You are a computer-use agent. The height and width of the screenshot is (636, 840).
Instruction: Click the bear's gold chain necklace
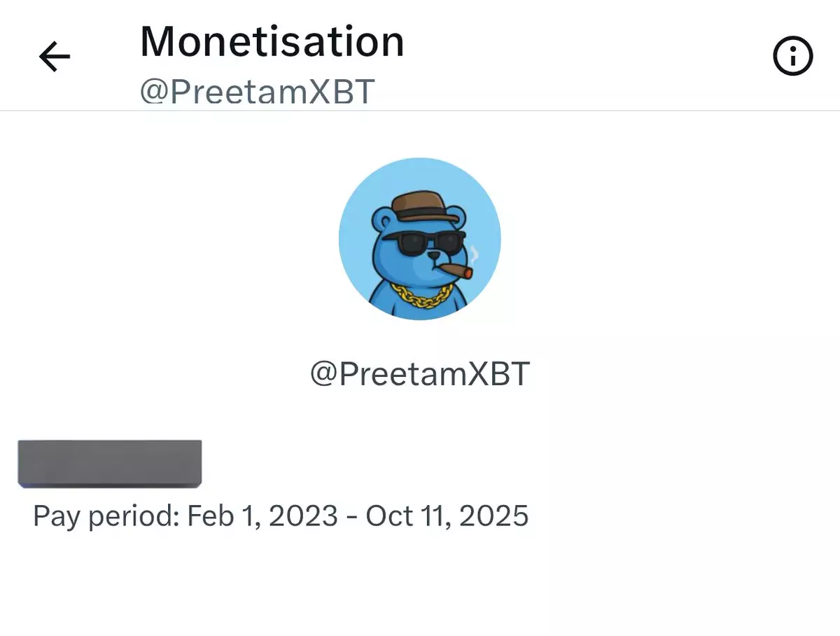(419, 296)
